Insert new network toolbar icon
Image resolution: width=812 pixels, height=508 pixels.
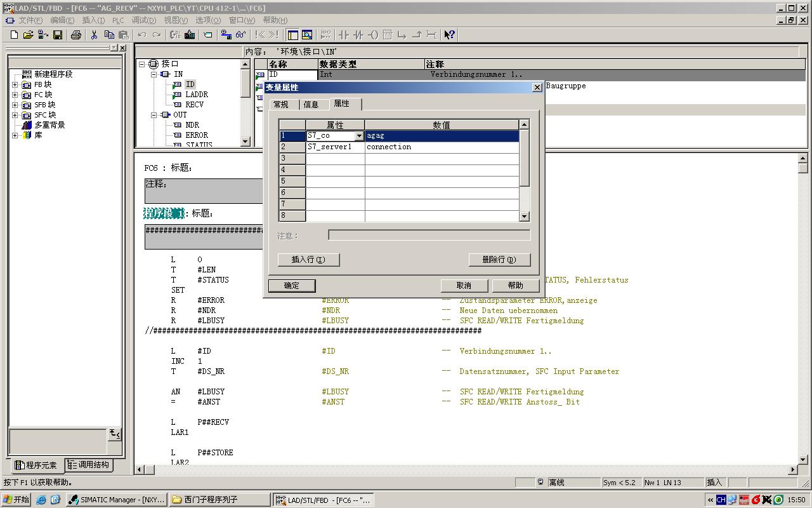pos(325,35)
